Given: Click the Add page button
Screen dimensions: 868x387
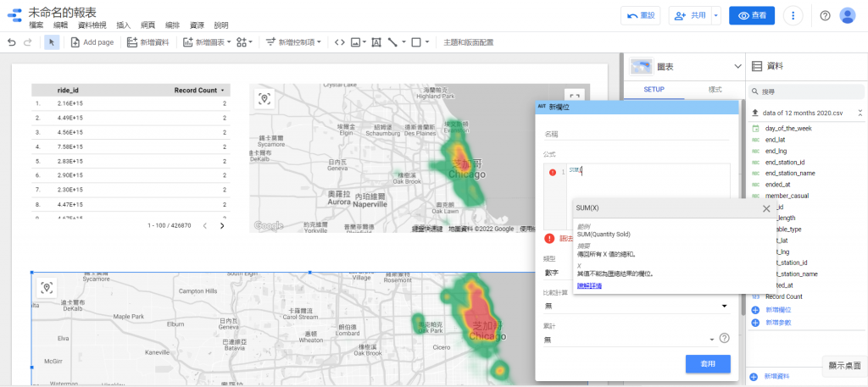Looking at the screenshot, I should pyautogui.click(x=92, y=42).
